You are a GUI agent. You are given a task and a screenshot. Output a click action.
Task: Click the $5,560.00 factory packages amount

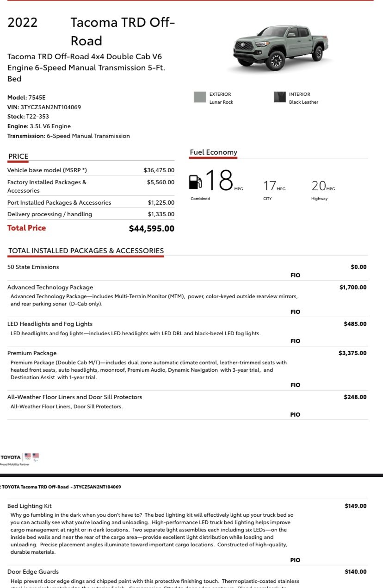(161, 182)
